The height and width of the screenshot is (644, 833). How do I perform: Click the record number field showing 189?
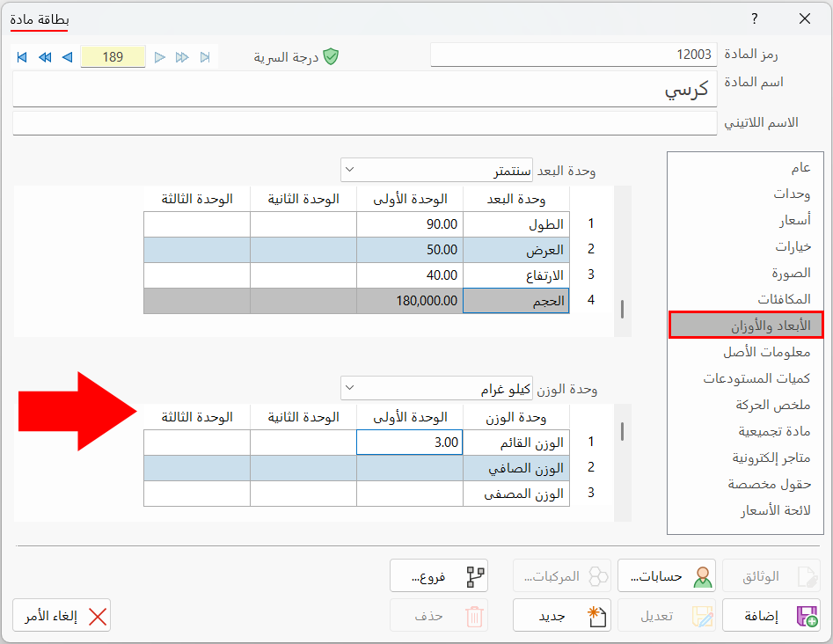(x=113, y=56)
